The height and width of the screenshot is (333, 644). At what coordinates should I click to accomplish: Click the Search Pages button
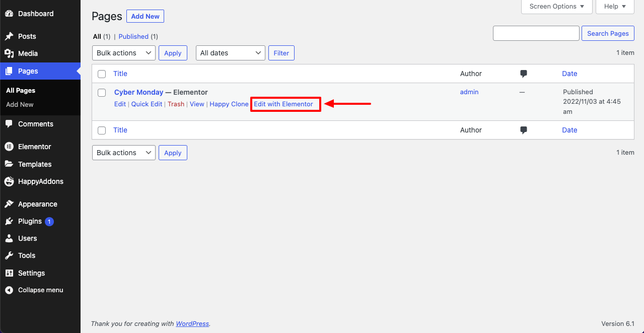608,33
